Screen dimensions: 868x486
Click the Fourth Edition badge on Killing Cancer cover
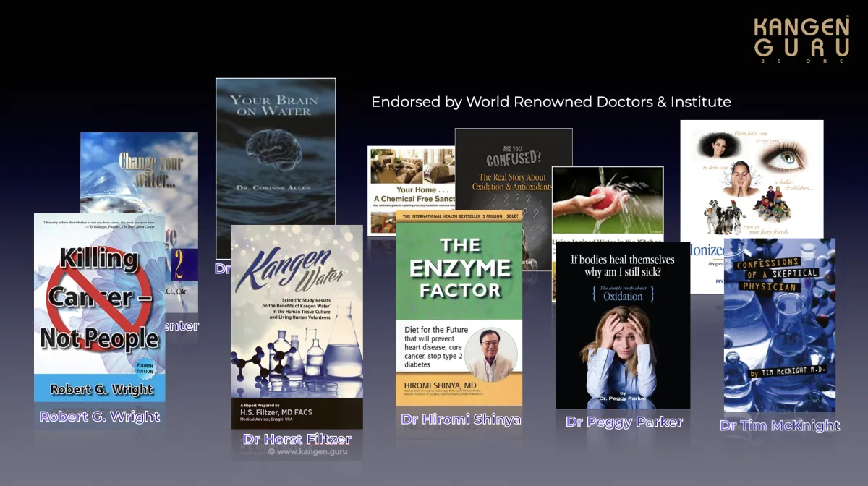tap(145, 367)
